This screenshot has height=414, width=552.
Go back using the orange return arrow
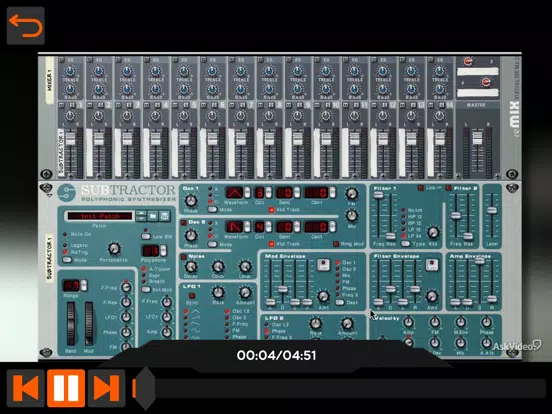pyautogui.click(x=26, y=26)
